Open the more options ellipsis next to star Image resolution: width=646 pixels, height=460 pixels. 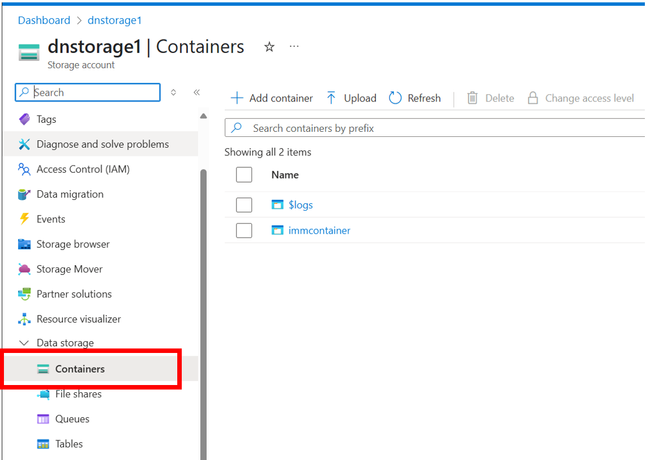click(294, 47)
